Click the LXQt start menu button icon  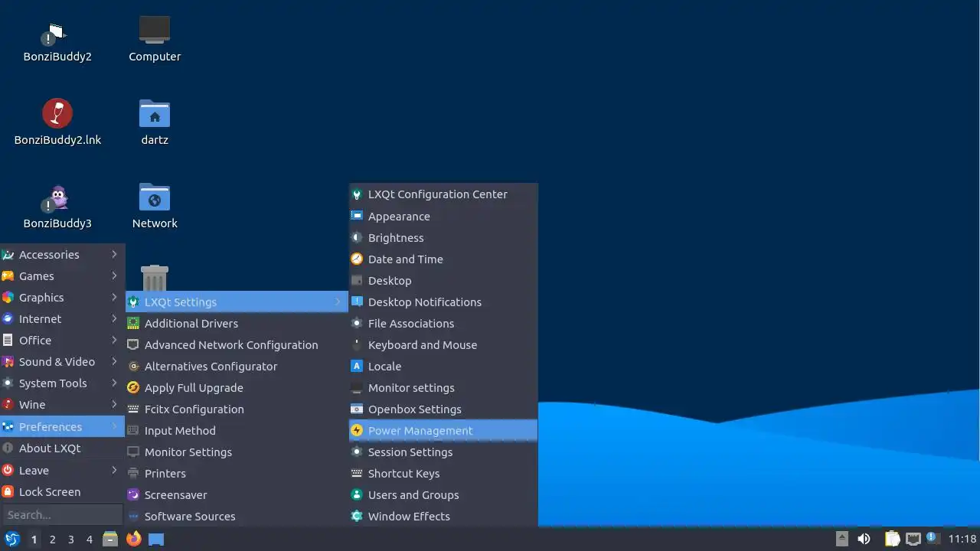click(x=11, y=539)
